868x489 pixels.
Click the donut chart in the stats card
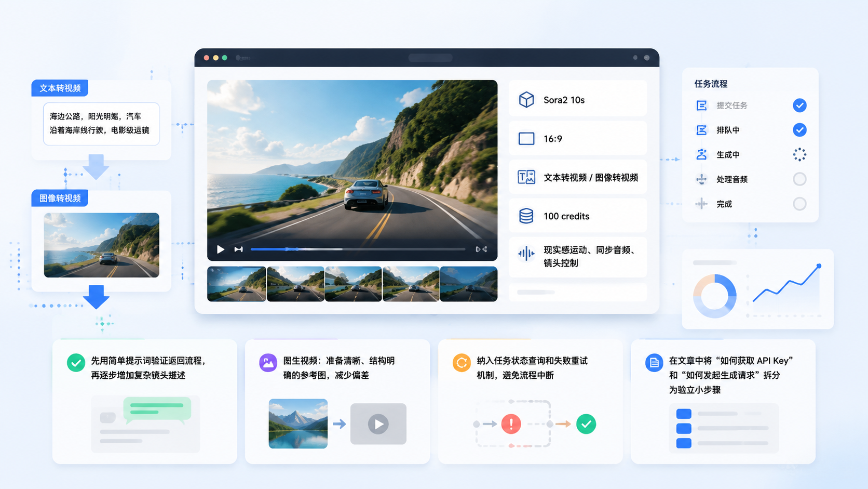pyautogui.click(x=715, y=296)
